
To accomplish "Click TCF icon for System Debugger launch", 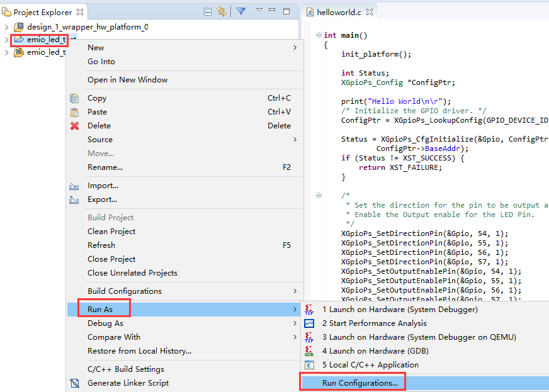I will pos(309,310).
